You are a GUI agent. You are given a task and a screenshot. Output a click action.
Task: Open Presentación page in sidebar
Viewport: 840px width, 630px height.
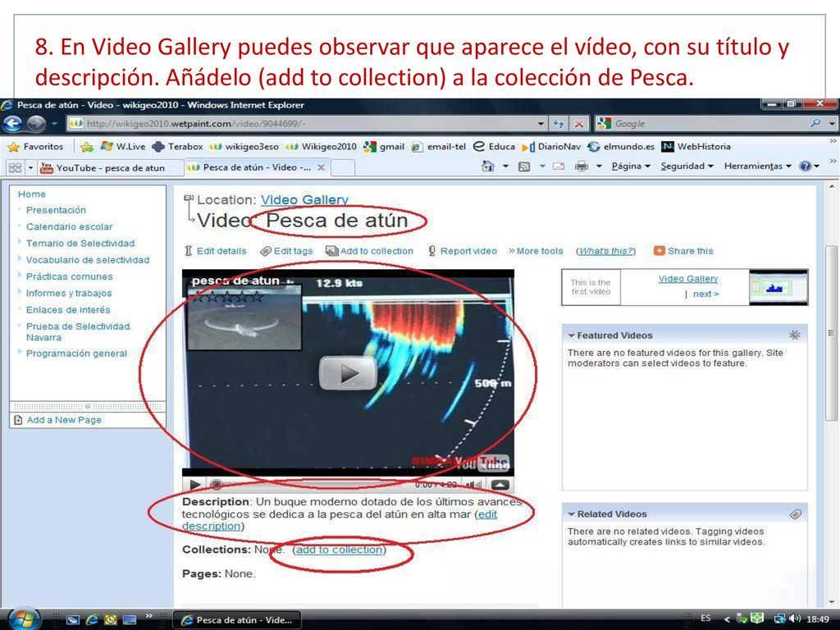pos(56,210)
